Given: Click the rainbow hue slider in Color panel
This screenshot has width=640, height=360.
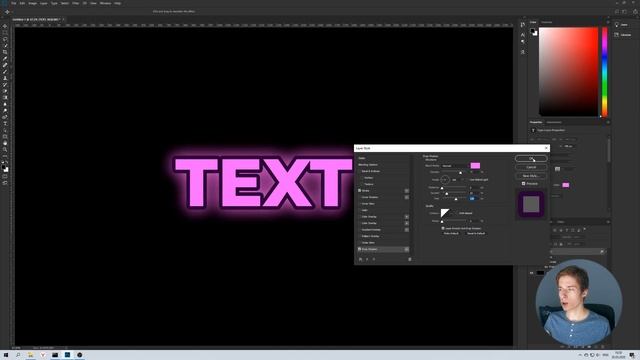Looking at the screenshot, I should tap(604, 72).
